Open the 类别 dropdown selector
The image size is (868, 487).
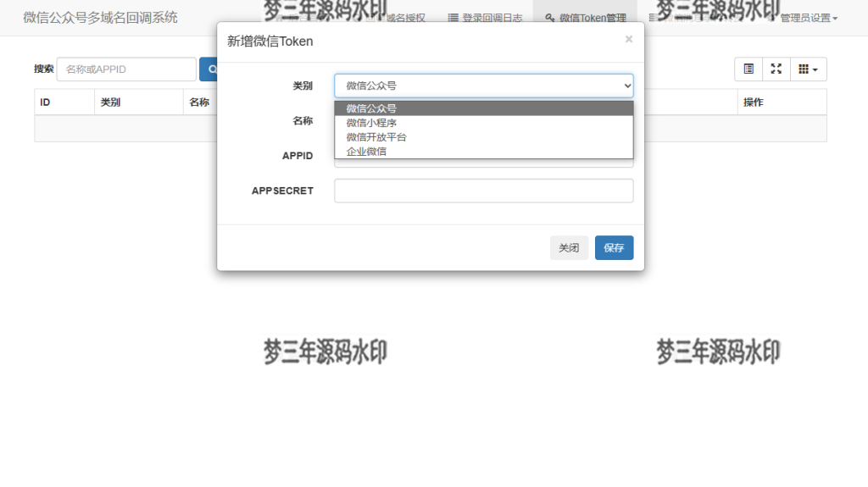(x=484, y=86)
